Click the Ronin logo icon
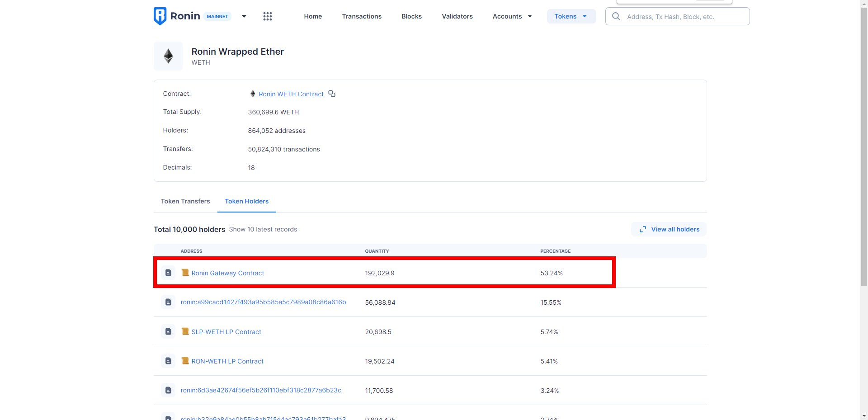 (x=160, y=16)
